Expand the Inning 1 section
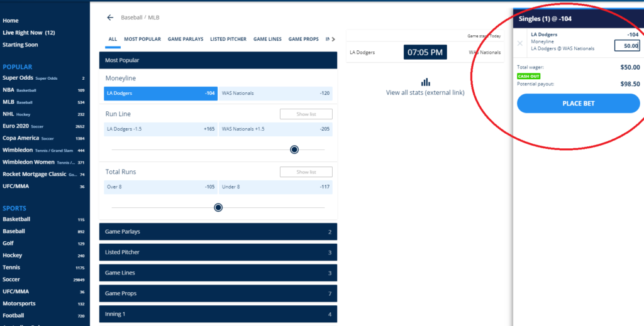This screenshot has width=644, height=326. (x=218, y=314)
